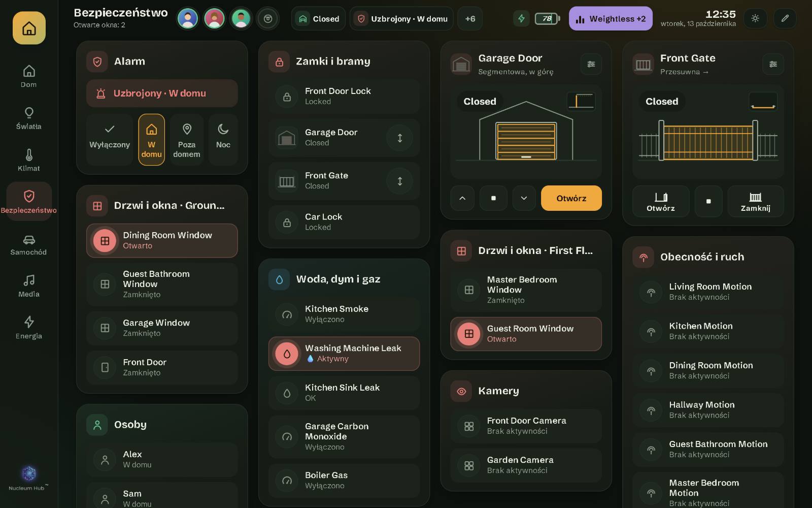Viewport: 812px width, 508px height.
Task: Click the fourth avatar camera icon
Action: coord(268,19)
